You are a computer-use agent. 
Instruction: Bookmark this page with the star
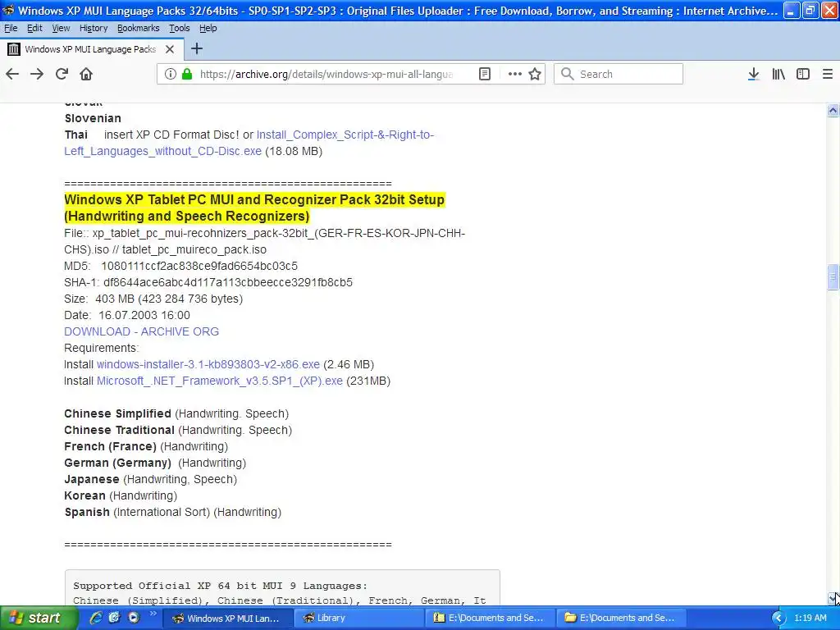pos(535,74)
